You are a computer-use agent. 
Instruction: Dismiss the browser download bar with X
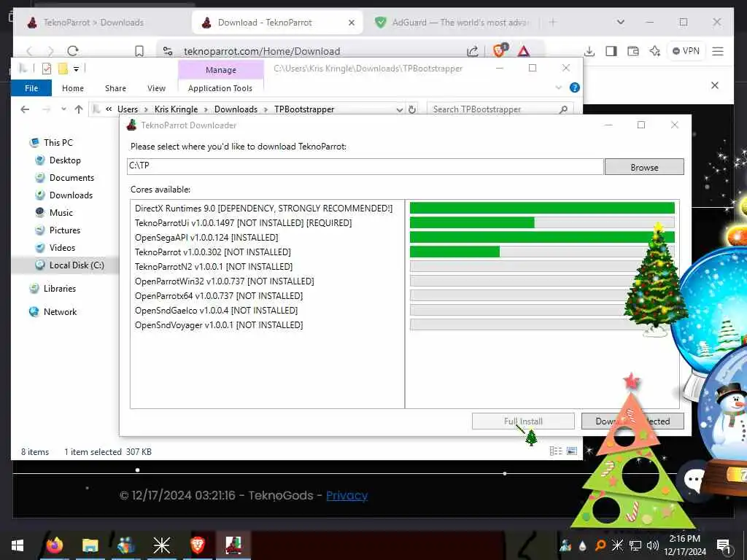point(715,85)
